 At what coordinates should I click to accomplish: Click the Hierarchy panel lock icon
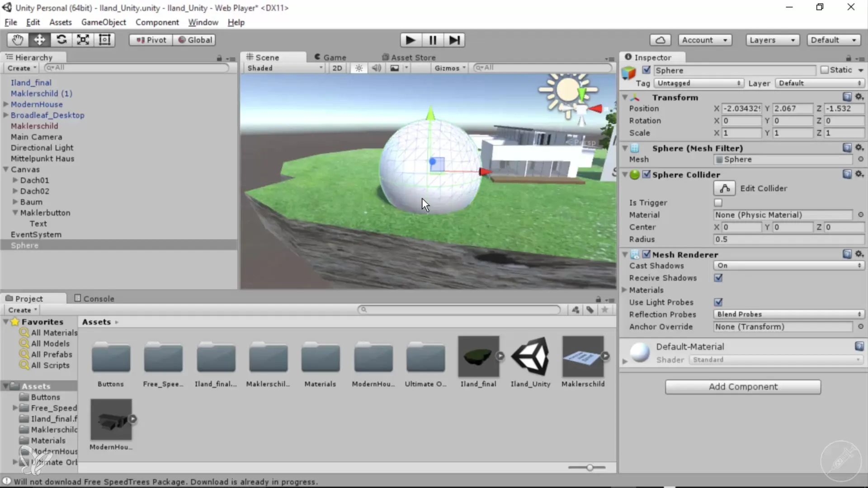(219, 58)
